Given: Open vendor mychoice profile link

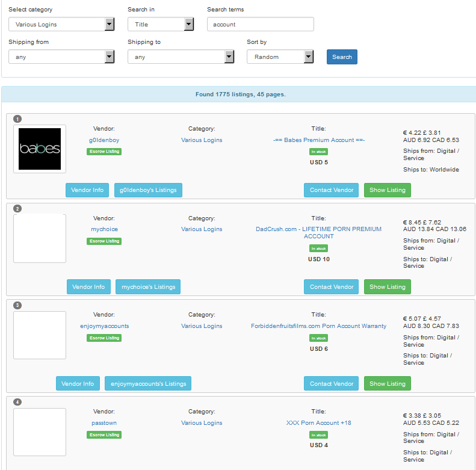Looking at the screenshot, I should (x=105, y=229).
